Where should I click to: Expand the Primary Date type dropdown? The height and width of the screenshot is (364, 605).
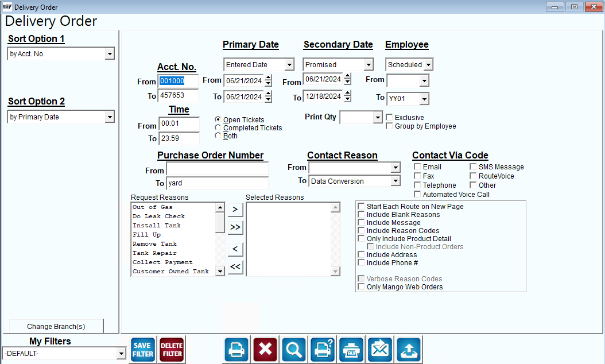(x=289, y=64)
